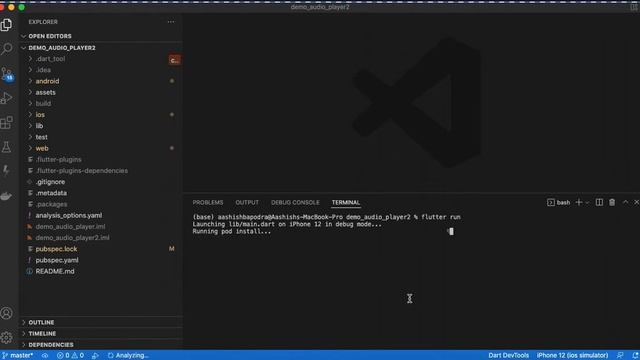The width and height of the screenshot is (640, 360).
Task: Open the Search view in activity bar
Action: click(x=7, y=49)
